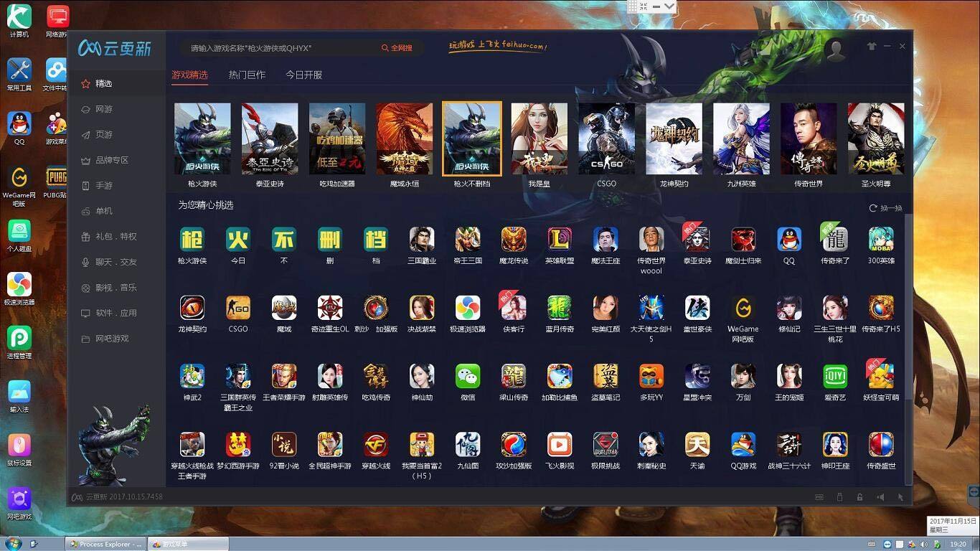Open WeGame网吧版 in the app grid
This screenshot has width=980, height=551.
coord(743,307)
